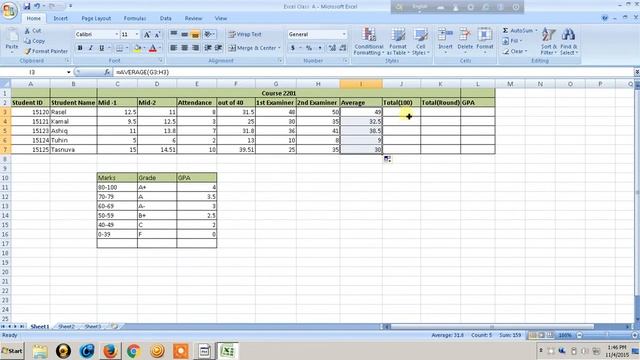Click Delete cells icon
640x360 pixels.
465,35
